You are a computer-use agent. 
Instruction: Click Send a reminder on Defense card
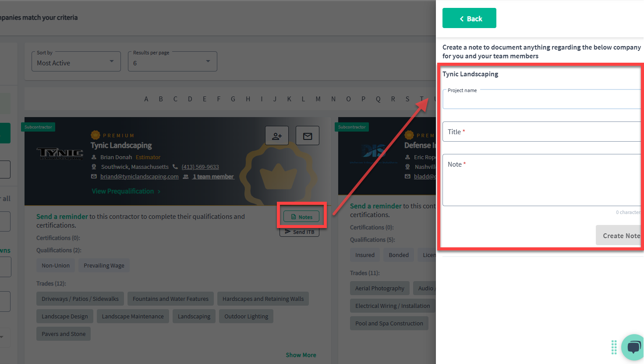(376, 206)
